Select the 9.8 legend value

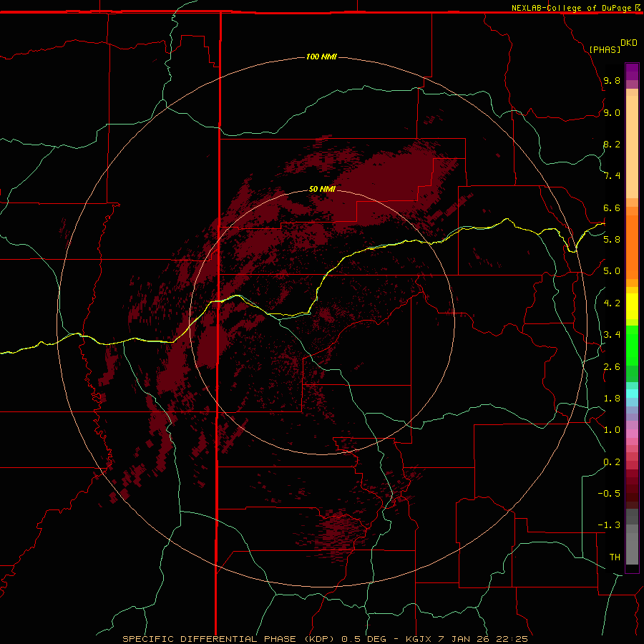tap(612, 80)
